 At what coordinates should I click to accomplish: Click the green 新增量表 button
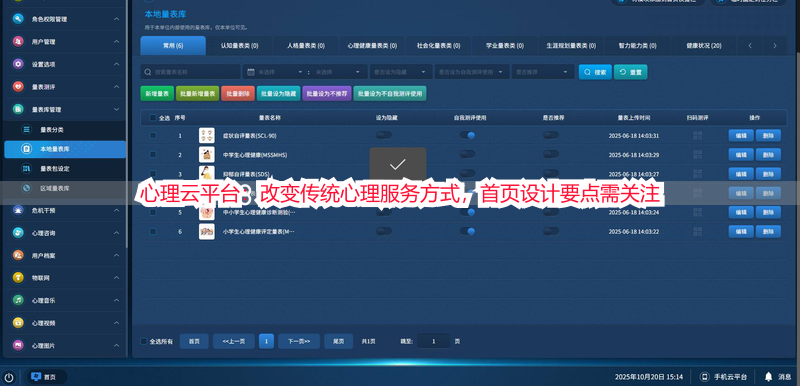pyautogui.click(x=157, y=94)
